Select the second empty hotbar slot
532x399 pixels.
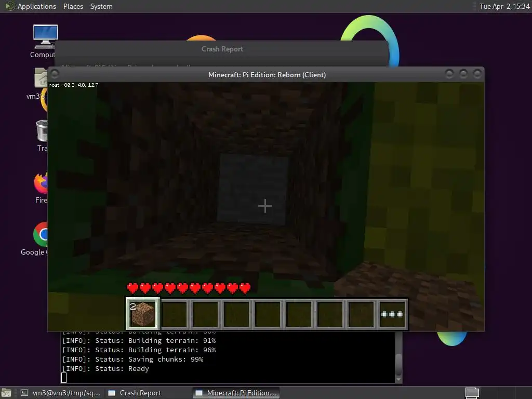(x=205, y=314)
